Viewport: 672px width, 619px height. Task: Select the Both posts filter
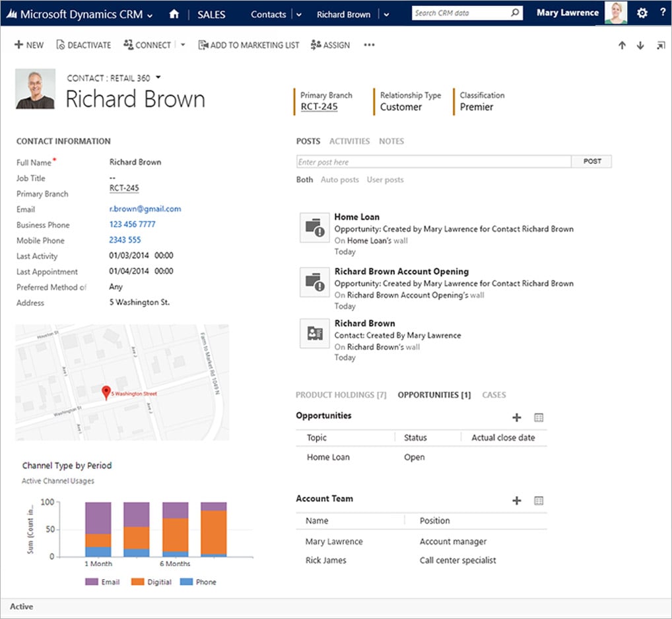(304, 179)
